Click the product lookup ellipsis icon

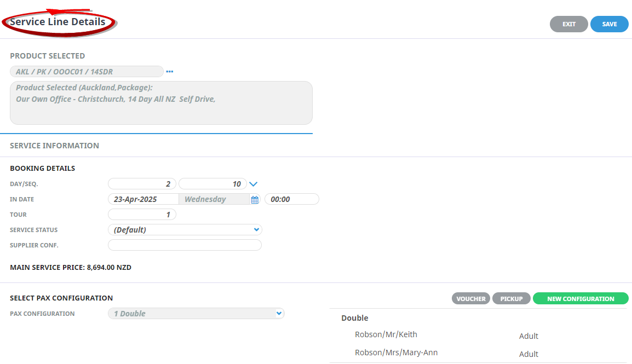pos(170,72)
